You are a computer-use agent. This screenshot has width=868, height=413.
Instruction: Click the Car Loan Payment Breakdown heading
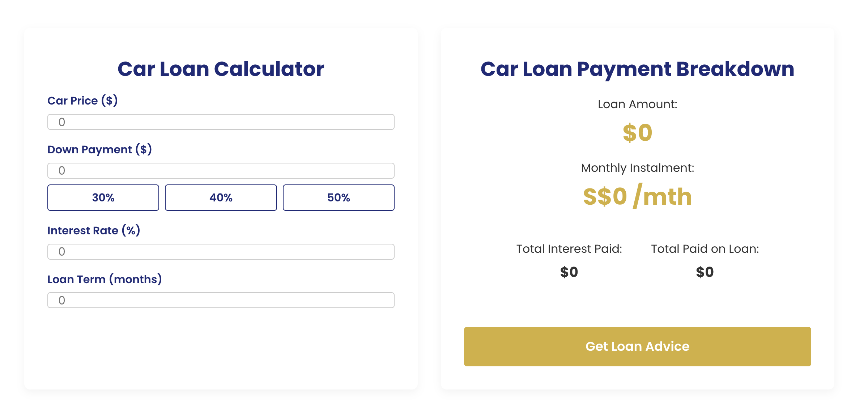click(x=637, y=69)
